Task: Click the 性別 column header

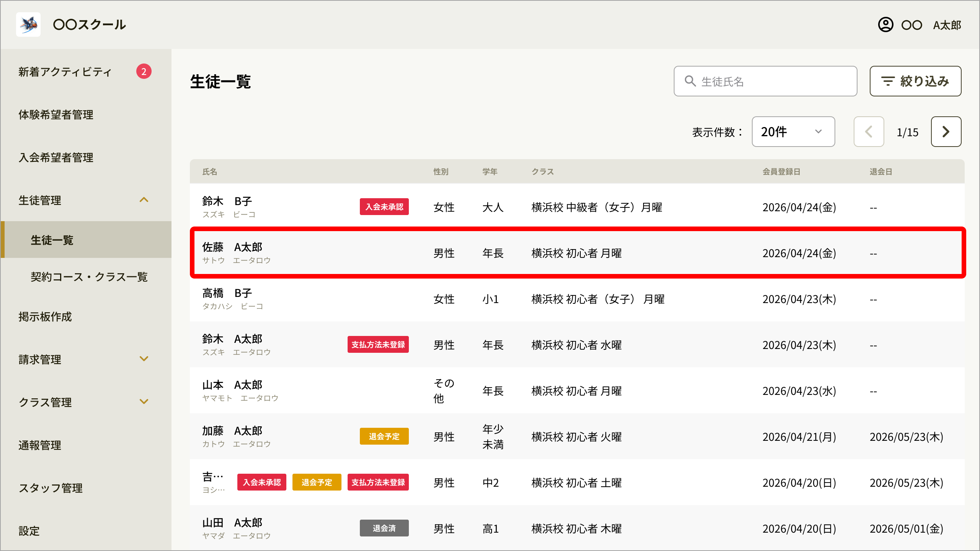Action: (x=441, y=172)
